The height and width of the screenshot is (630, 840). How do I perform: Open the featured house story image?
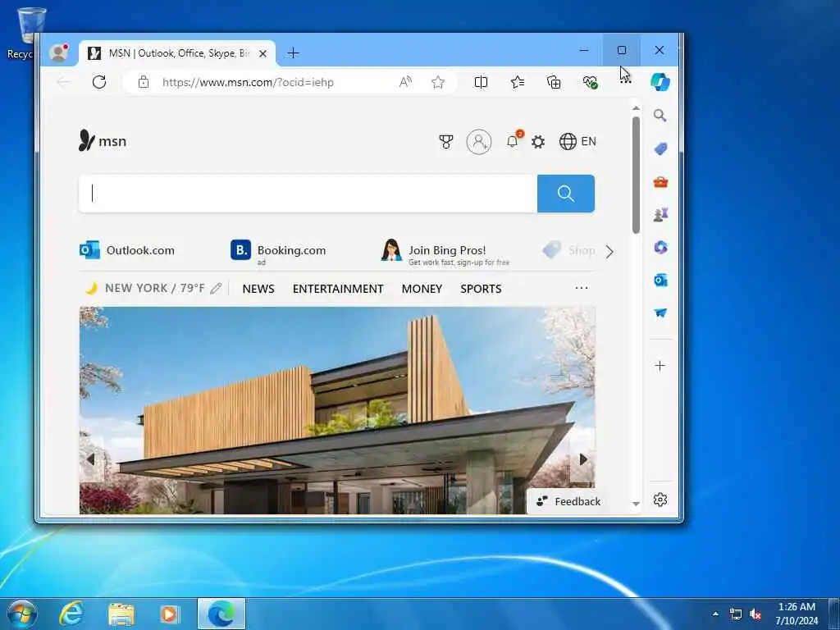point(337,410)
